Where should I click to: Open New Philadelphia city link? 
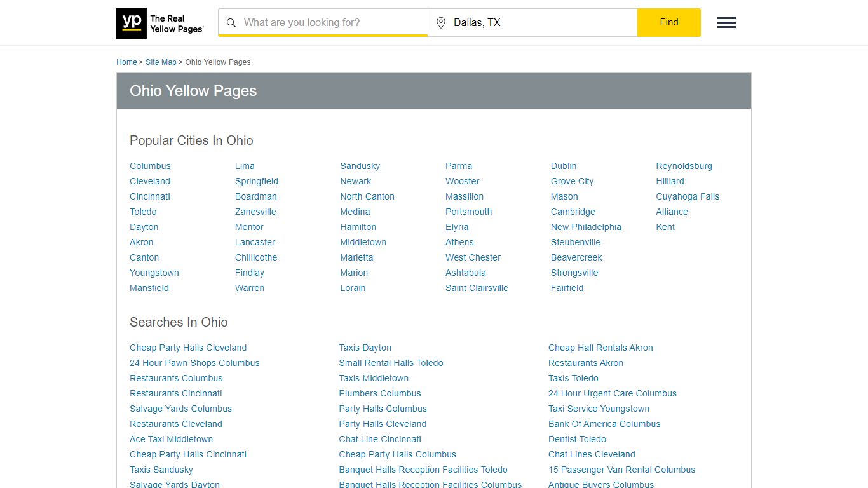[587, 227]
